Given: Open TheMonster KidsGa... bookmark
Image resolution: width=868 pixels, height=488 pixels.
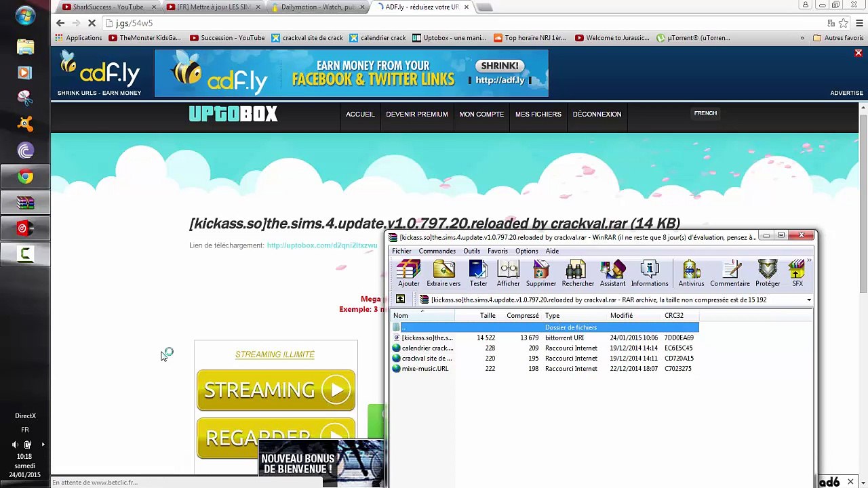Looking at the screenshot, I should 144,38.
